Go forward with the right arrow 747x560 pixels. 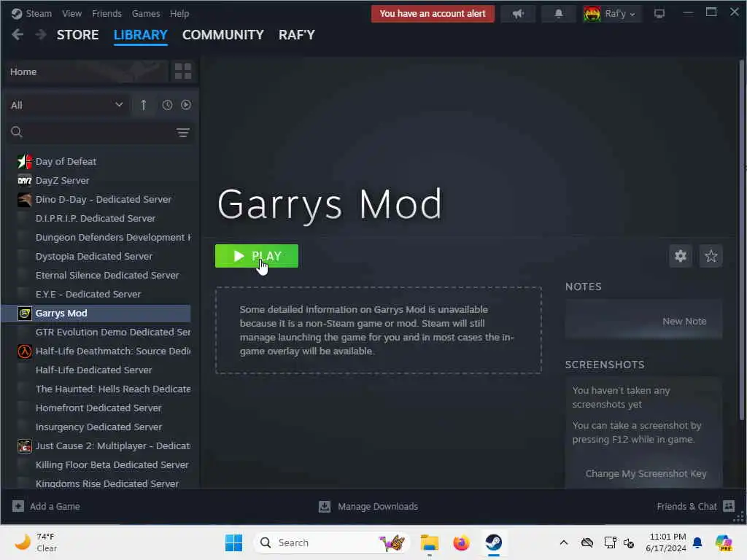click(x=41, y=34)
